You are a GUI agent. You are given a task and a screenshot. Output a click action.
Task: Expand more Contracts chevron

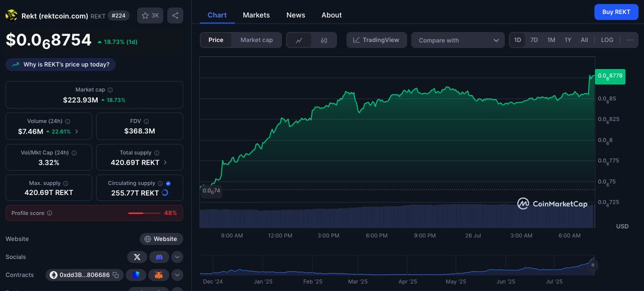click(177, 275)
